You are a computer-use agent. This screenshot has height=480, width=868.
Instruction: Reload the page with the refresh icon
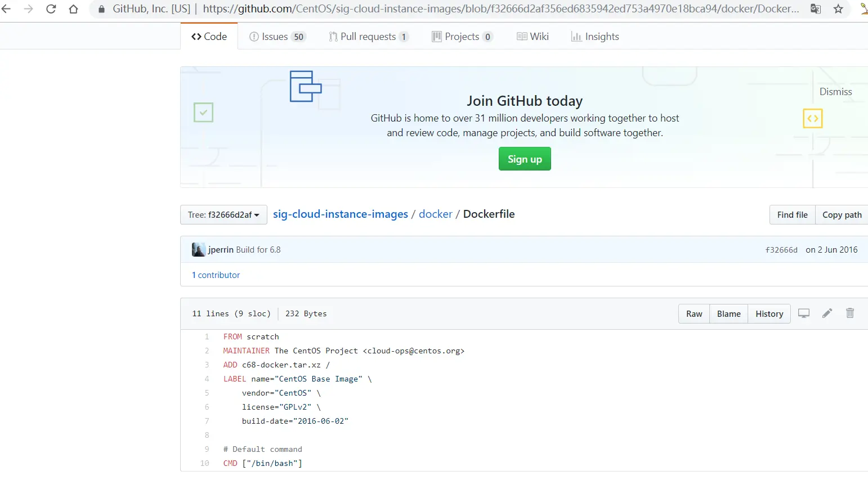51,8
